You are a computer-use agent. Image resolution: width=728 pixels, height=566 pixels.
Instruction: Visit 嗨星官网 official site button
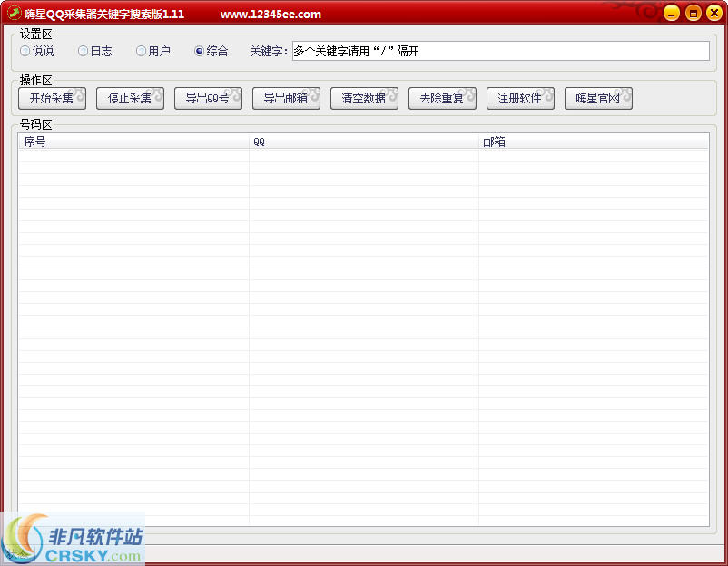pyautogui.click(x=598, y=98)
